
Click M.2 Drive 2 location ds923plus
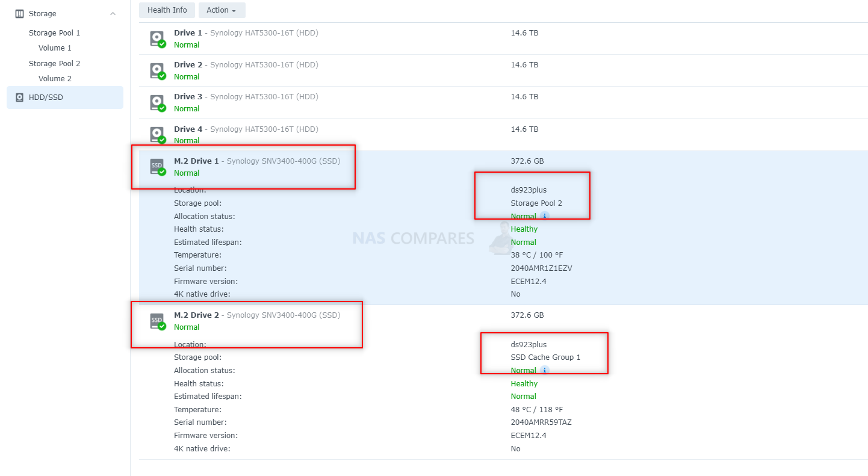[x=529, y=344]
